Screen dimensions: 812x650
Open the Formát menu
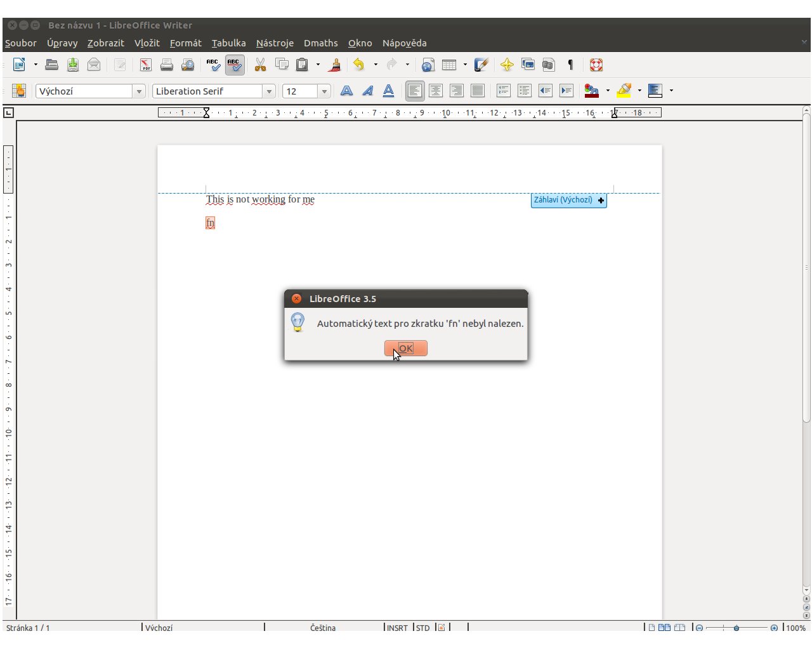[185, 43]
